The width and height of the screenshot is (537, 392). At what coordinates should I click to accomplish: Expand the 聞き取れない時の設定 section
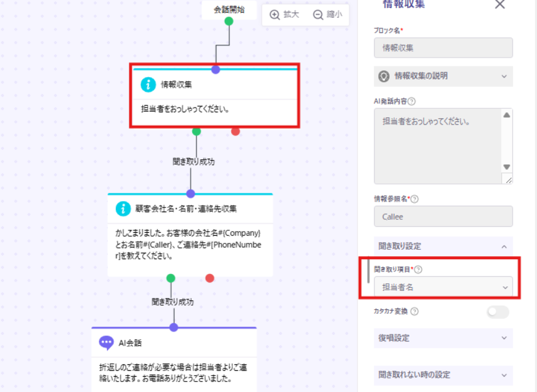503,375
